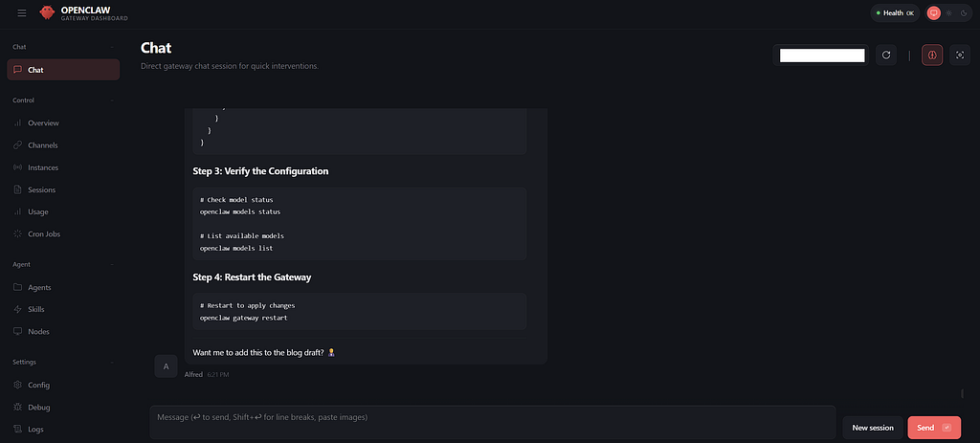
Task: Open the Debug page bug icon
Action: [x=17, y=408]
